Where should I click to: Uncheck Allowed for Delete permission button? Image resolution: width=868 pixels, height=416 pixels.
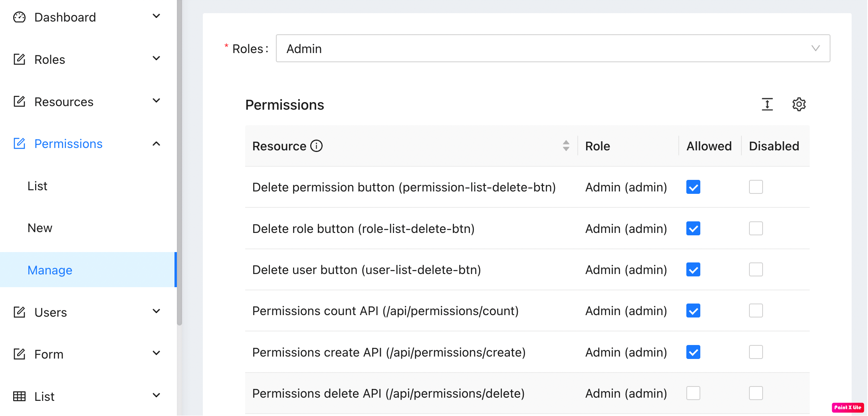point(693,187)
